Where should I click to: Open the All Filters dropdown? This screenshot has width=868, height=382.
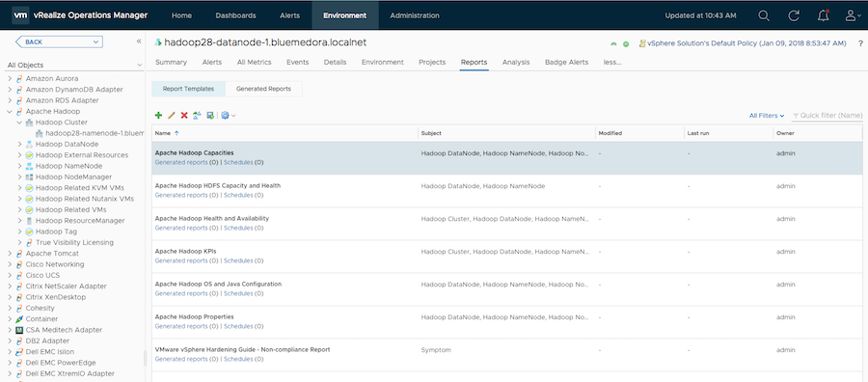pyautogui.click(x=767, y=116)
